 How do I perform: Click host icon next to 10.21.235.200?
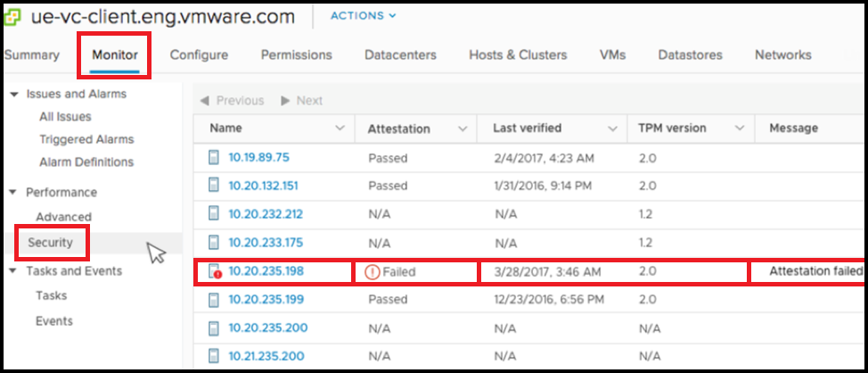(213, 356)
